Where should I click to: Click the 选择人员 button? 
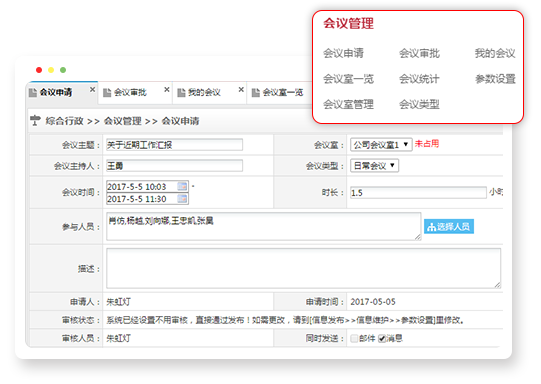(449, 227)
